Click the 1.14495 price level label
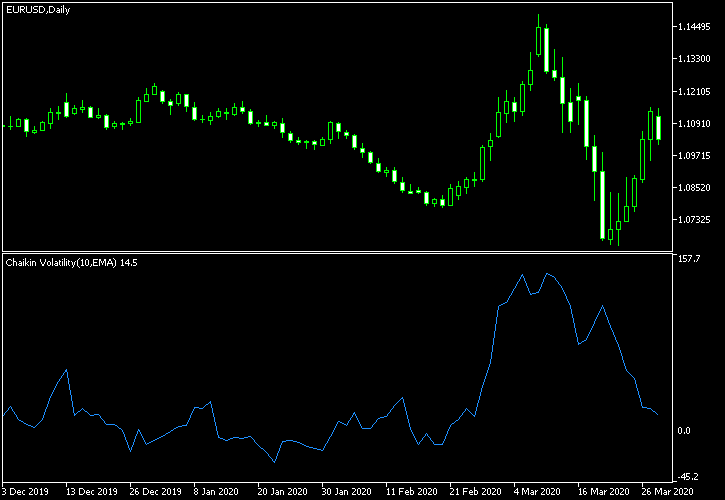Viewport: 725px width, 500px height. (x=694, y=27)
